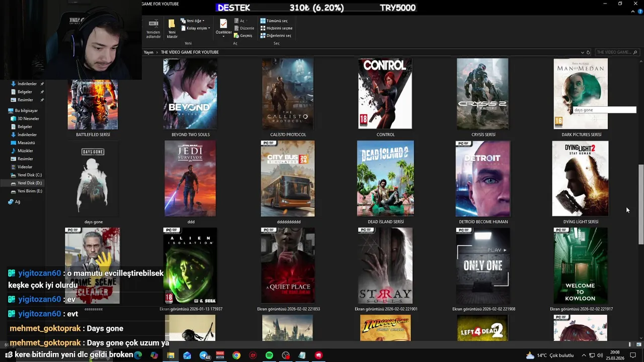
Task: Click the Geçmiş history icon
Action: click(236, 36)
